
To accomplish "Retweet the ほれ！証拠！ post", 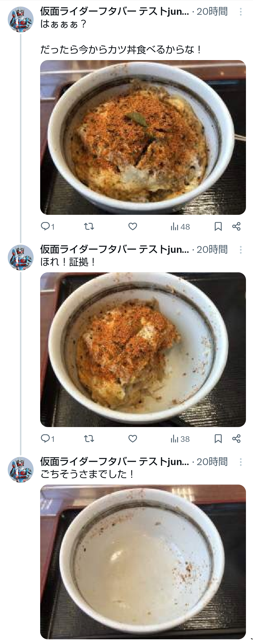I will (x=89, y=439).
